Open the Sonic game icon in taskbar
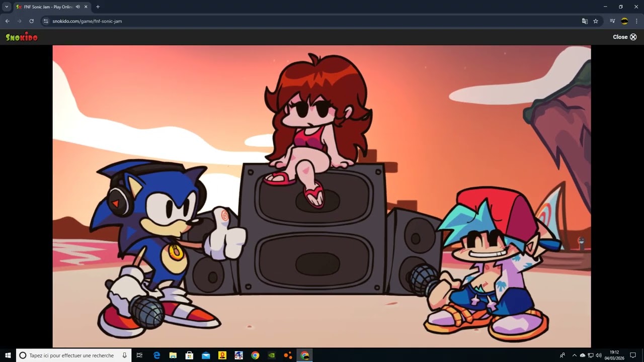Image resolution: width=644 pixels, height=362 pixels. pyautogui.click(x=238, y=355)
